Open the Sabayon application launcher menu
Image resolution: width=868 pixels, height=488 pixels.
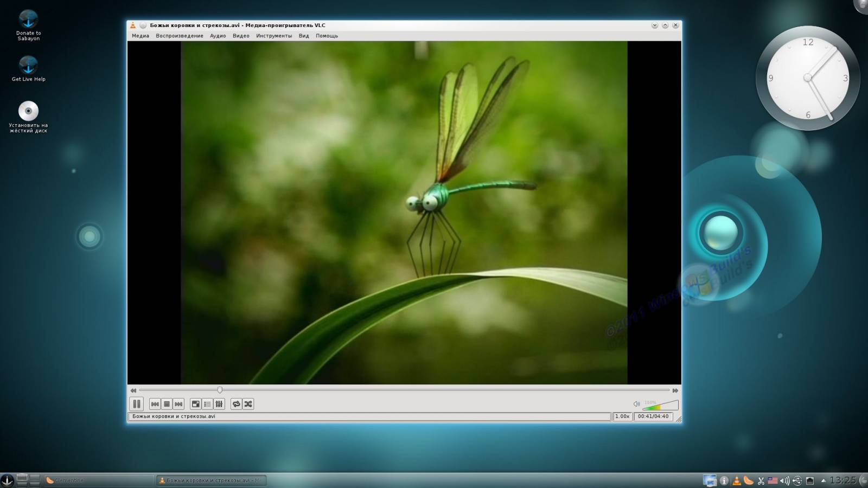tap(7, 480)
